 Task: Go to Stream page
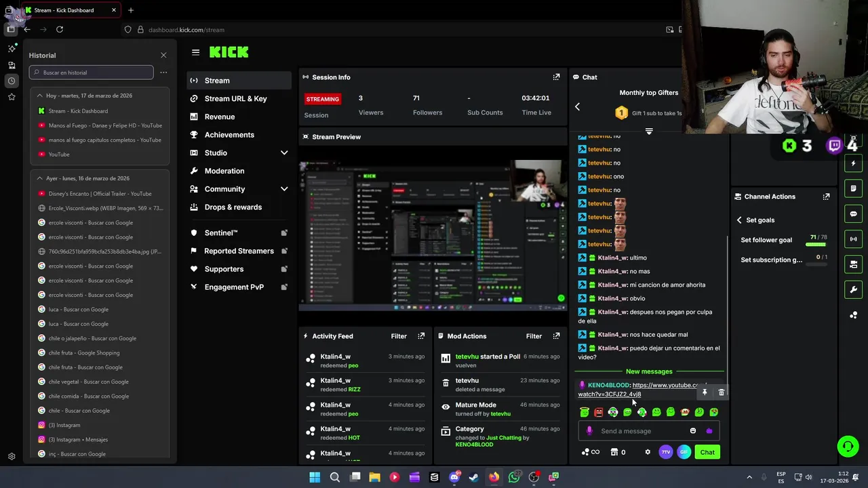point(239,81)
